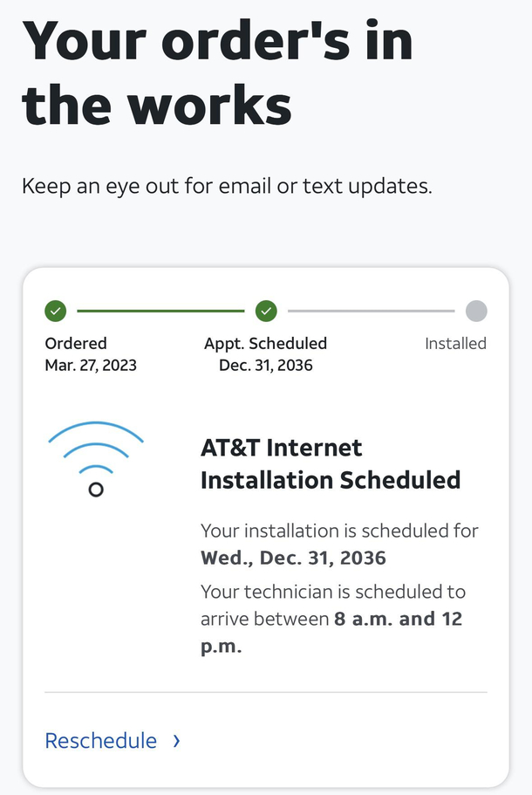Click the gray progress line before Installed
532x795 pixels.
(371, 311)
